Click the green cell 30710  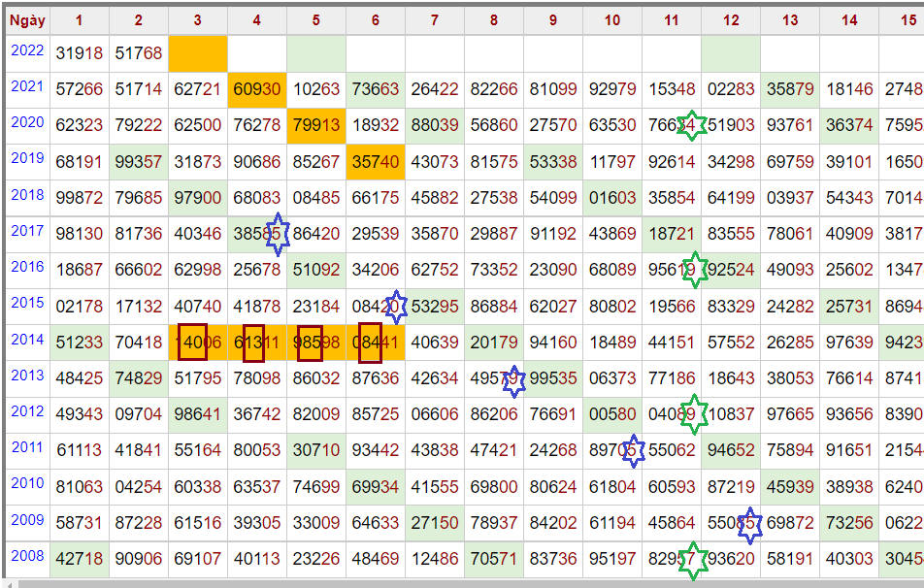[315, 451]
